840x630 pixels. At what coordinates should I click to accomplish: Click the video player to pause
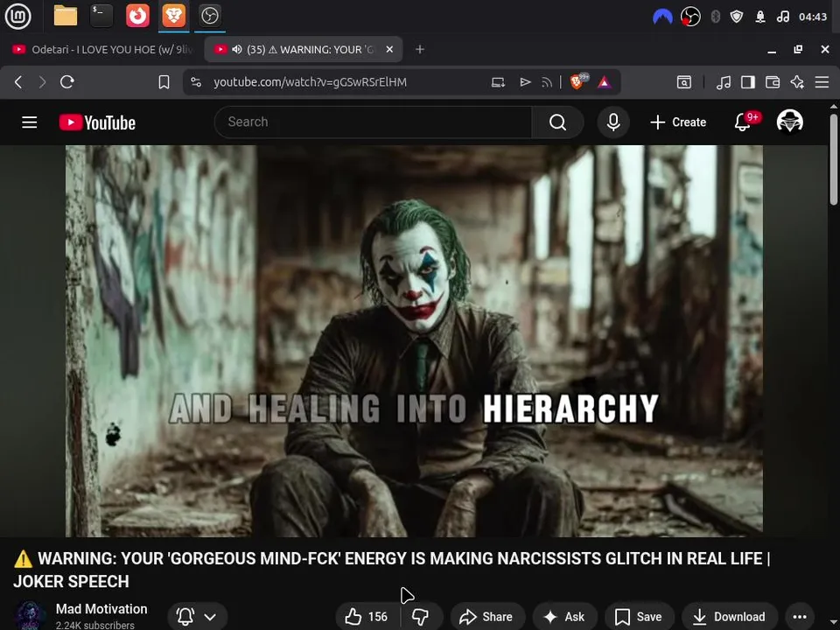(x=414, y=340)
